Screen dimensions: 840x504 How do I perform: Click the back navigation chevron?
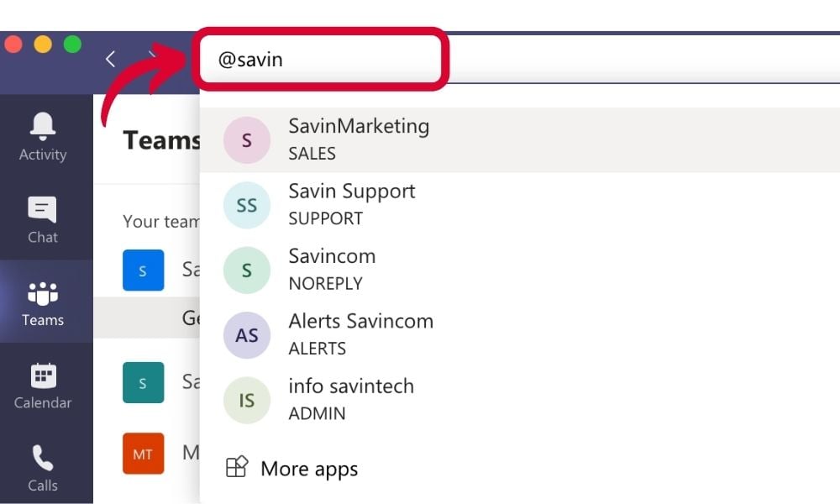[110, 59]
